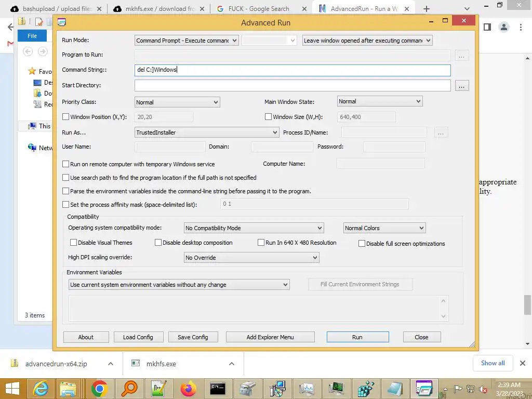Check Use search path option
This screenshot has height=399, width=532.
click(66, 178)
